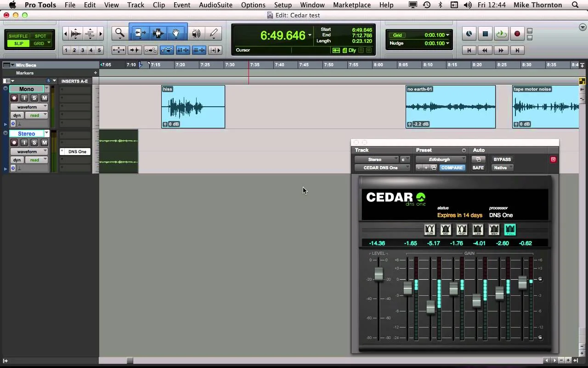This screenshot has width=588, height=368.
Task: Open Mono track view waveform dropdown
Action: click(30, 107)
